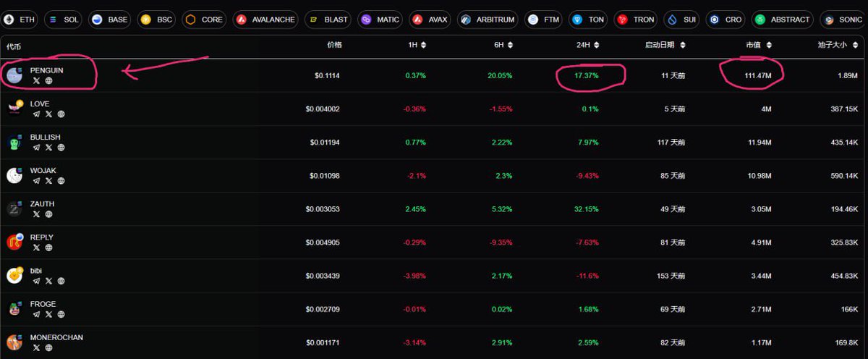Select the TON chain filter

point(588,20)
